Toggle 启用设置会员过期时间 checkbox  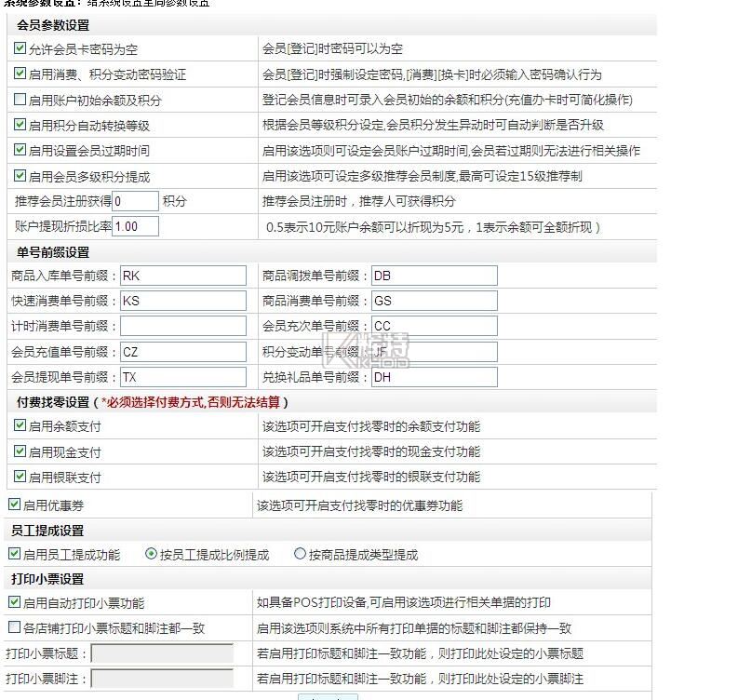[x=20, y=150]
